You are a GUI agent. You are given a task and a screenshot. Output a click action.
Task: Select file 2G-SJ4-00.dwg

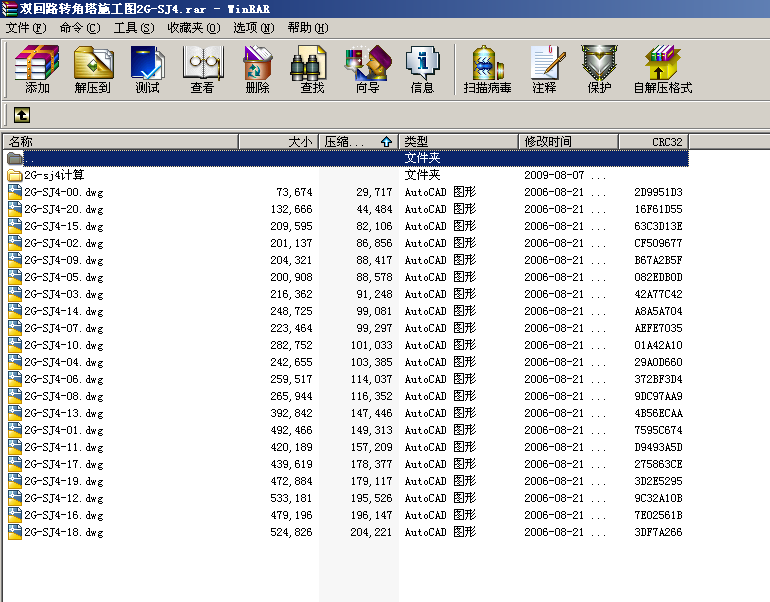(x=347, y=192)
